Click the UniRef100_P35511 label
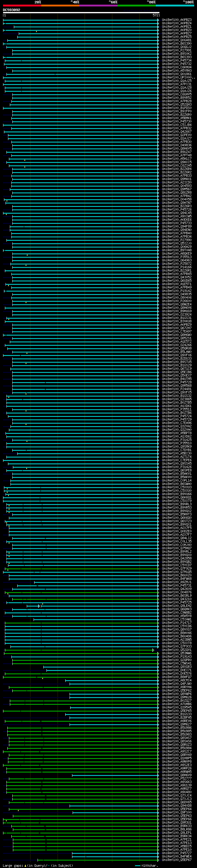The width and height of the screenshot is (197, 868). 177,410
